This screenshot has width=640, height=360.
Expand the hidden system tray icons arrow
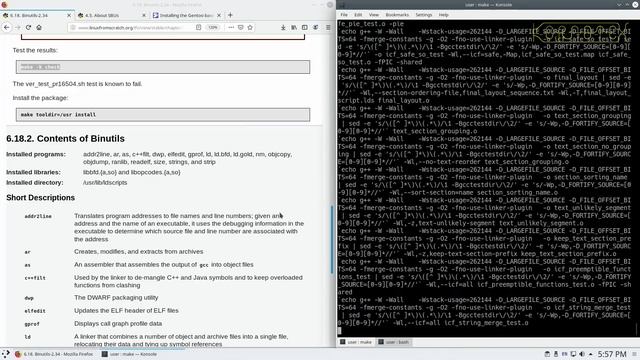tap(590, 354)
